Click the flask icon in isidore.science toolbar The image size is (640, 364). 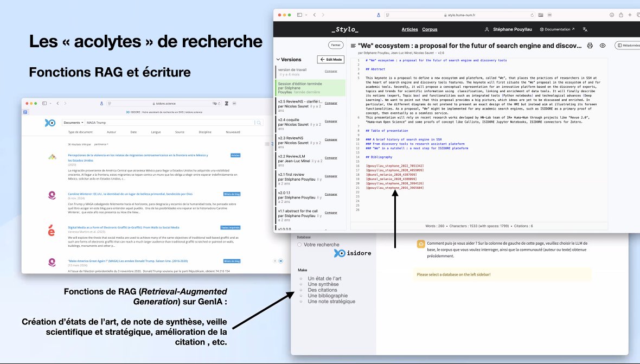click(101, 103)
